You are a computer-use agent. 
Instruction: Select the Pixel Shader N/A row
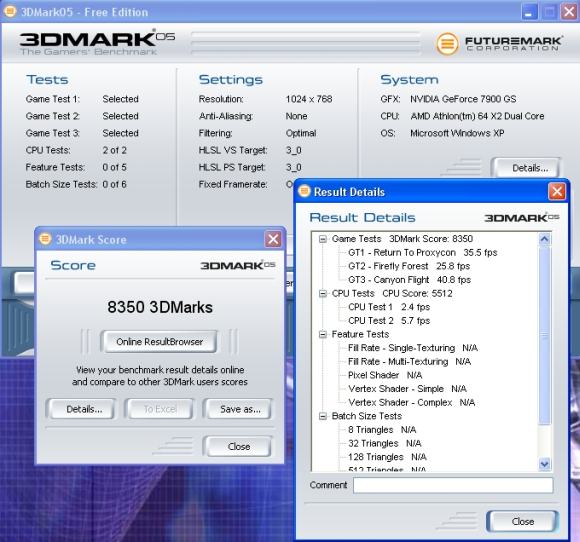pyautogui.click(x=385, y=376)
